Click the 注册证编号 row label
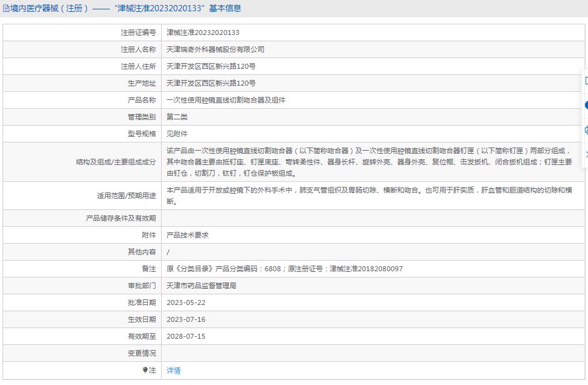Viewport: 588px width, 385px height. coord(139,32)
